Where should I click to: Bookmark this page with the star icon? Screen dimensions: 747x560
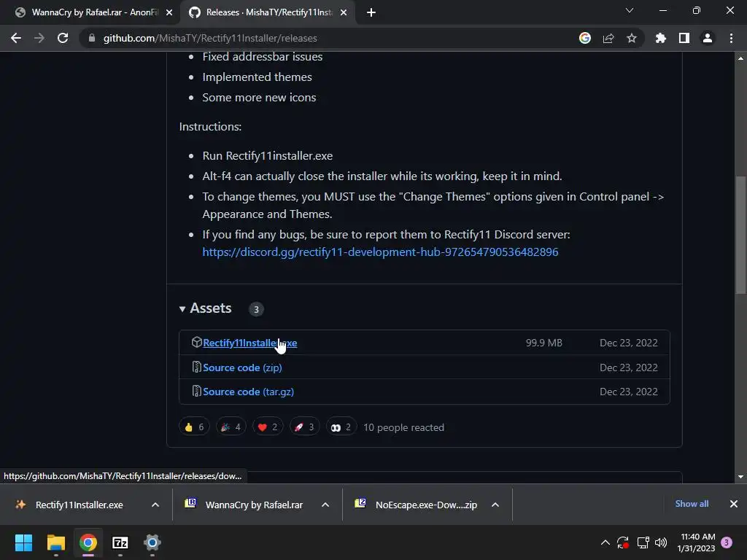click(632, 38)
